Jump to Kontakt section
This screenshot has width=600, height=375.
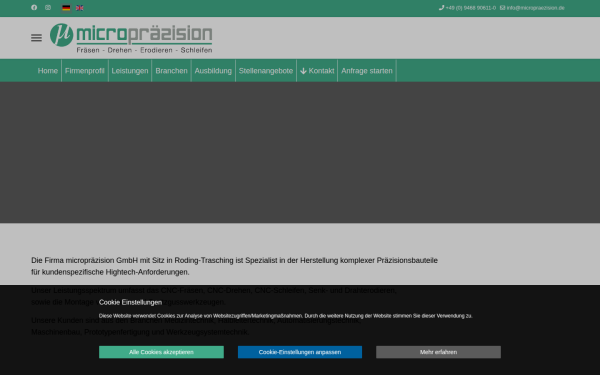click(x=317, y=71)
